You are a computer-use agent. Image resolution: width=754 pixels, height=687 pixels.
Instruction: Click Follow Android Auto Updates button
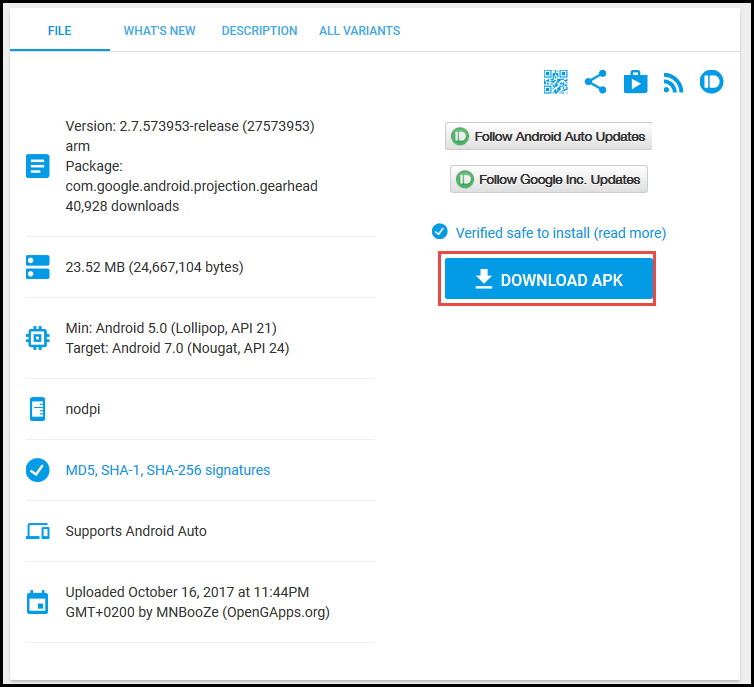coord(548,136)
